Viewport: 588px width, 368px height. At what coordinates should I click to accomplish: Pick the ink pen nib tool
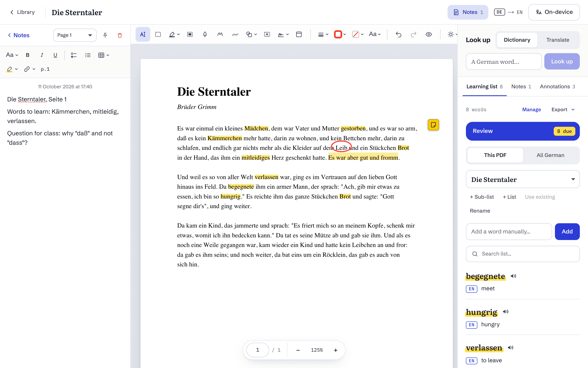click(205, 34)
